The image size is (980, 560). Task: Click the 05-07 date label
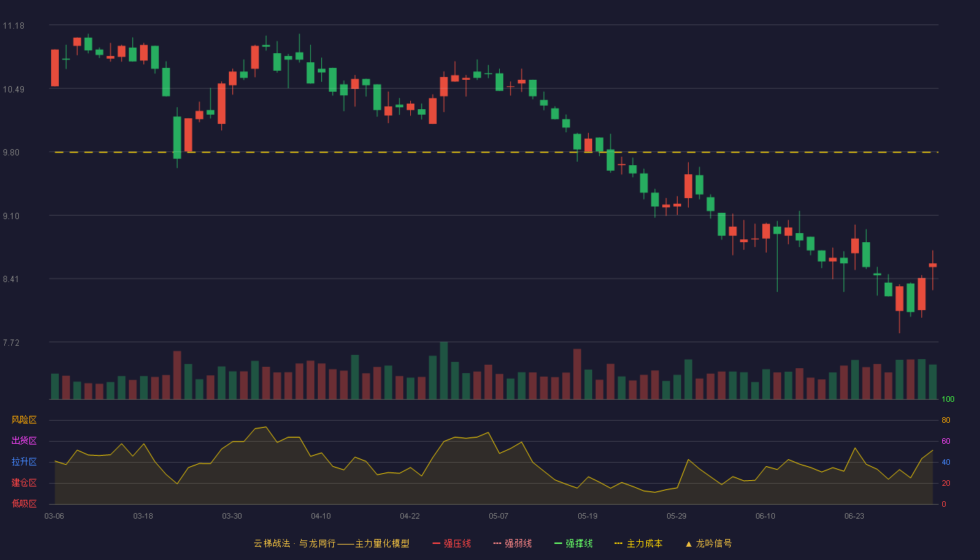point(498,516)
